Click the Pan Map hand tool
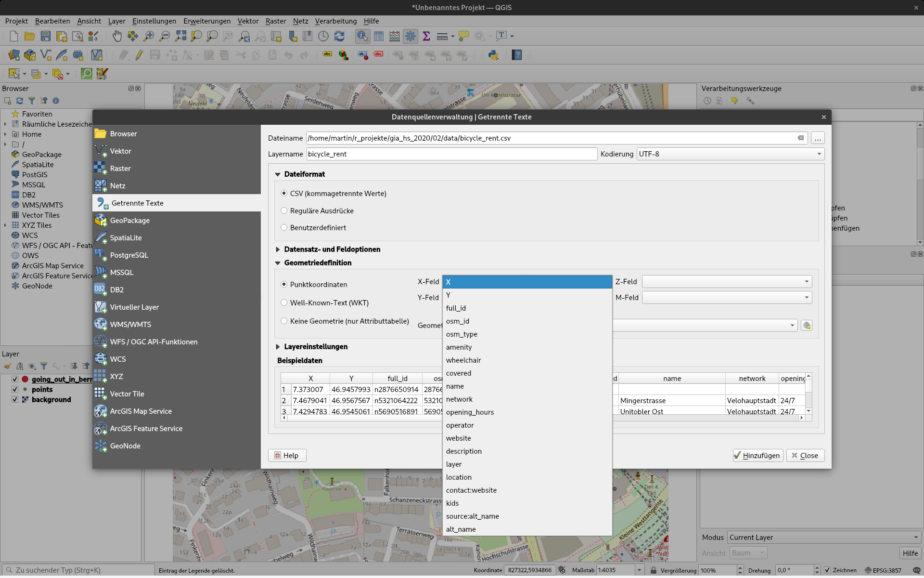Screen dimensions: 924x578 [x=117, y=36]
